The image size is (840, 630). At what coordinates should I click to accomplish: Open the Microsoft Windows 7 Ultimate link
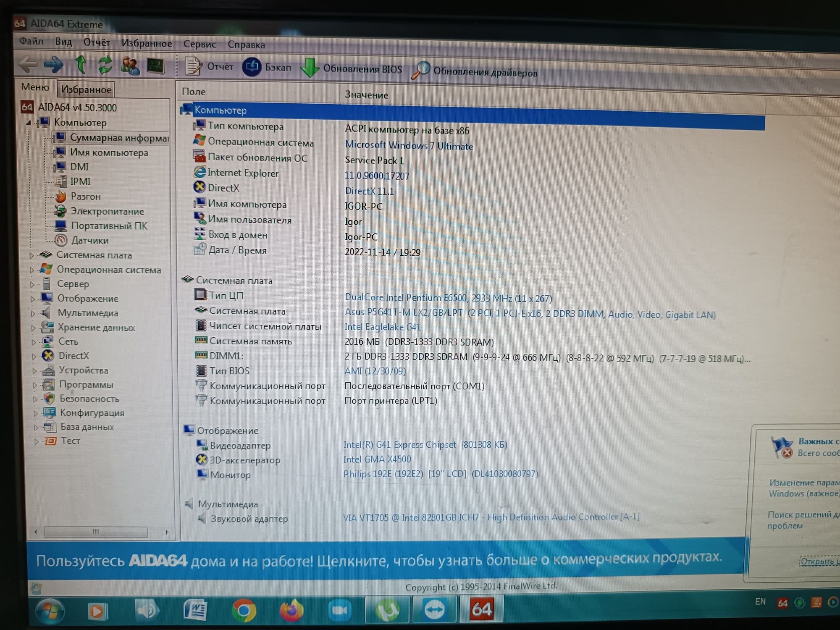[x=409, y=146]
